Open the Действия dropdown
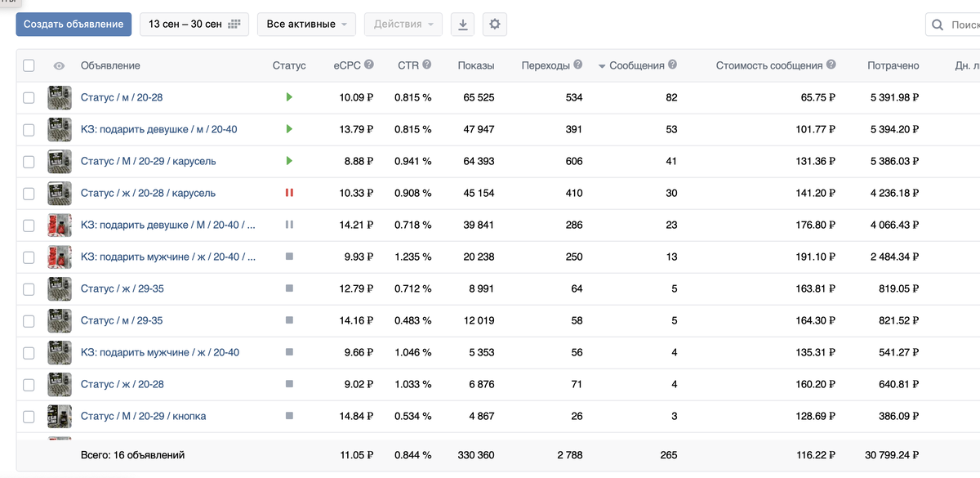The width and height of the screenshot is (980, 478). coord(403,25)
